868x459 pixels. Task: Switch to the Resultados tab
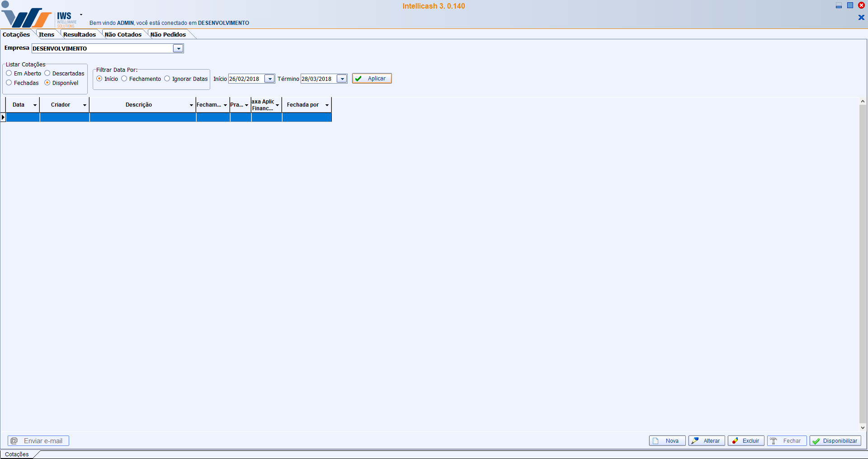[x=79, y=34]
